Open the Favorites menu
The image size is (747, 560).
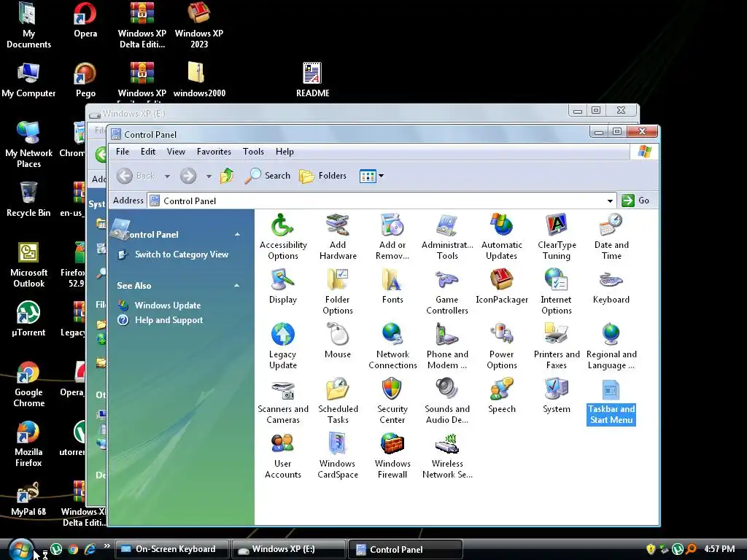pos(214,152)
